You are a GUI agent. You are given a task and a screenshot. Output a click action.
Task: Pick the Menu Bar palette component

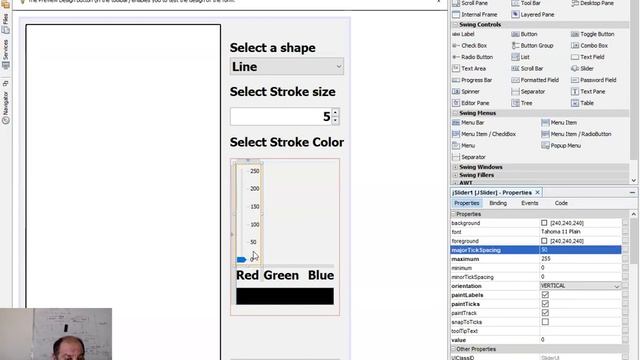click(468, 122)
